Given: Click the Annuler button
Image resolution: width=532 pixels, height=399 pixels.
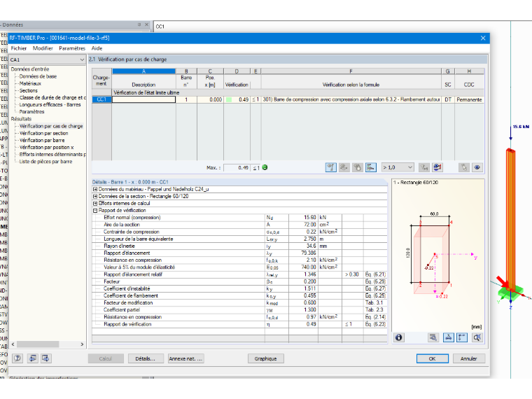Looking at the screenshot, I should pyautogui.click(x=469, y=358).
